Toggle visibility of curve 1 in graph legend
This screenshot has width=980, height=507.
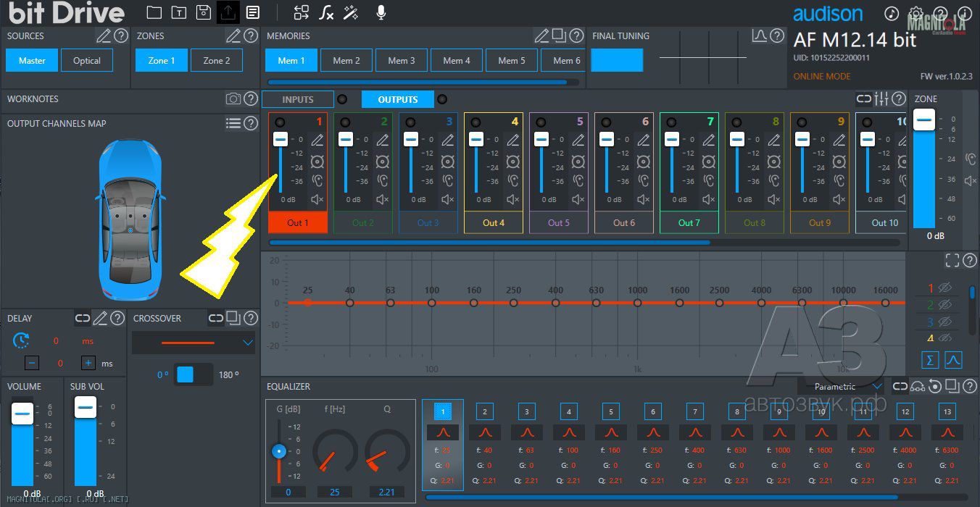[x=944, y=288]
